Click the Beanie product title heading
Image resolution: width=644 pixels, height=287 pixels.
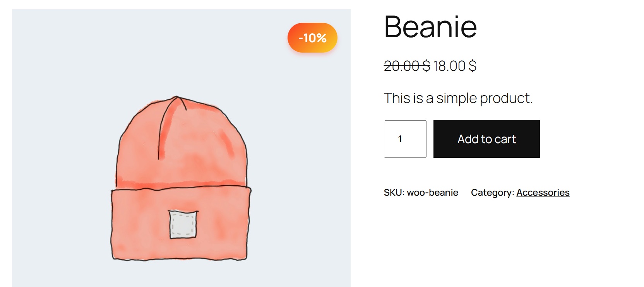pyautogui.click(x=430, y=27)
